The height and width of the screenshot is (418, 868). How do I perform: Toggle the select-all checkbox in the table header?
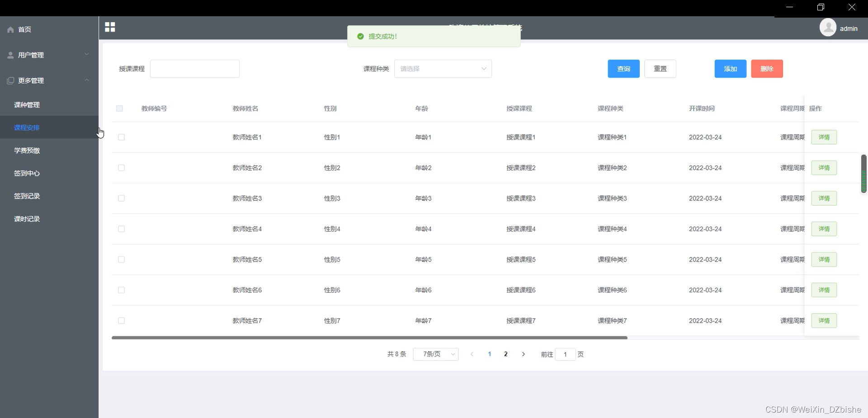point(119,108)
